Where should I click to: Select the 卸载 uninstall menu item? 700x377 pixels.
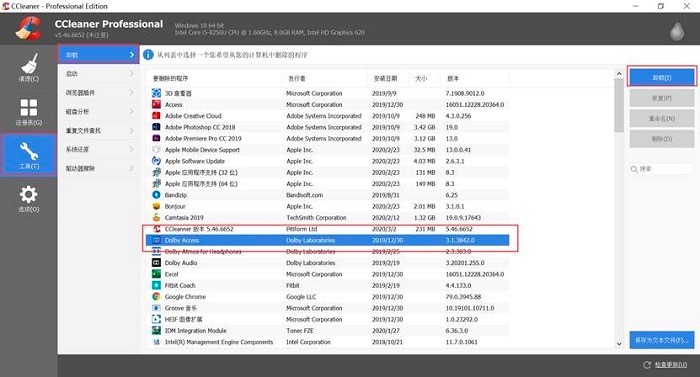tap(98, 55)
